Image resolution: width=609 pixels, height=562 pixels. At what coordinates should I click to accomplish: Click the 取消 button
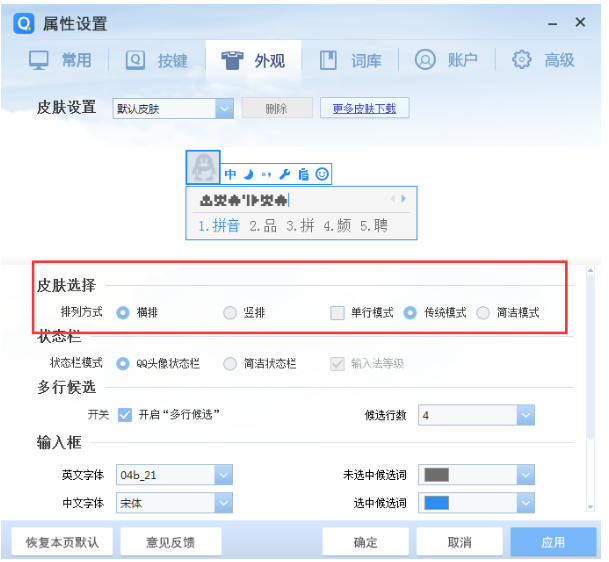click(459, 542)
